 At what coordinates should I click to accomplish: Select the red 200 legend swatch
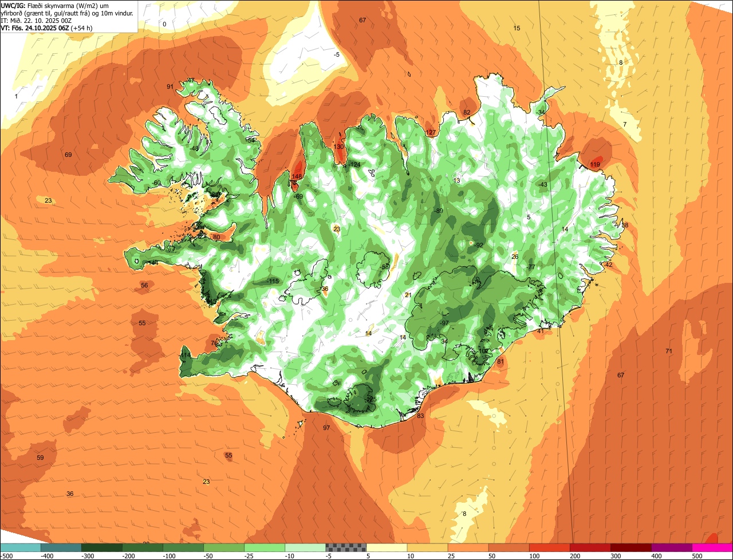click(589, 547)
